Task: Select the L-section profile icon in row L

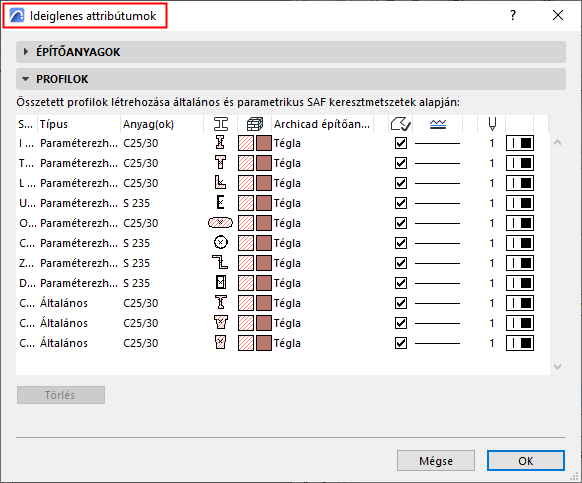Action: pyautogui.click(x=220, y=183)
